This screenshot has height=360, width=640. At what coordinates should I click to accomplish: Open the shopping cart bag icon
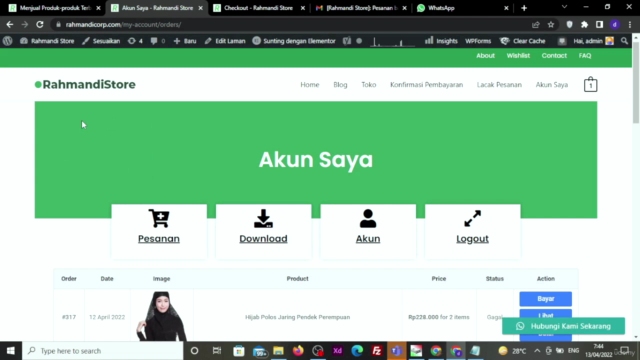click(x=590, y=84)
